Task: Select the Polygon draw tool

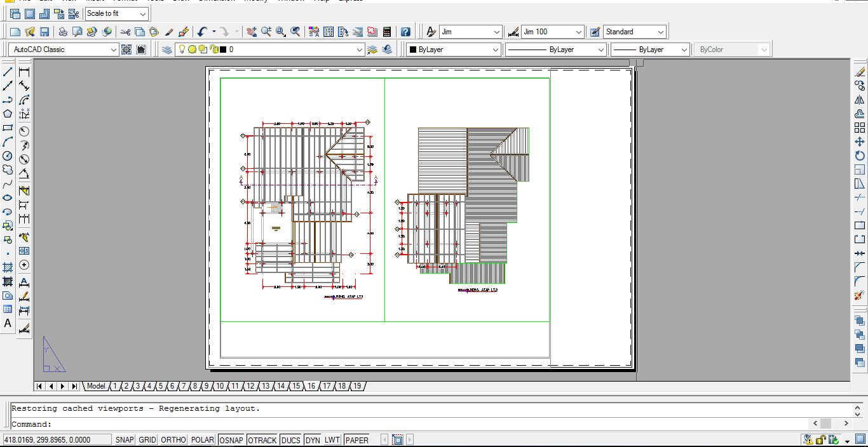Action: tap(8, 114)
